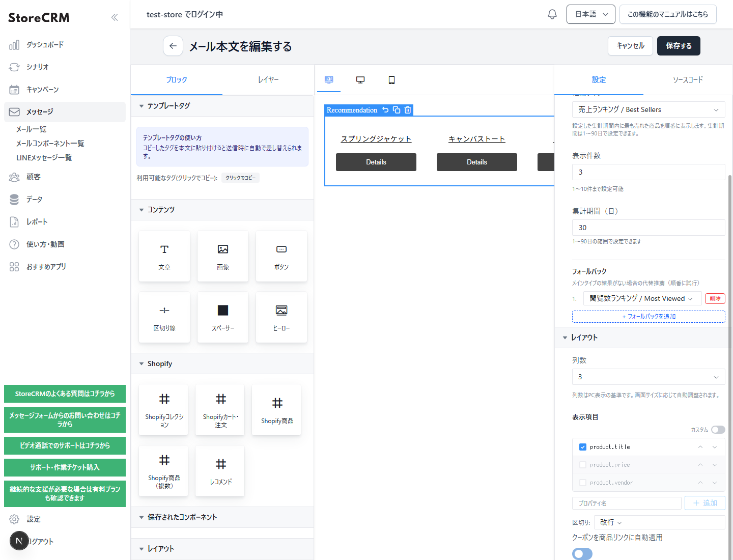Collapse the コンテンツ section
733x560 pixels.
[x=222, y=210]
